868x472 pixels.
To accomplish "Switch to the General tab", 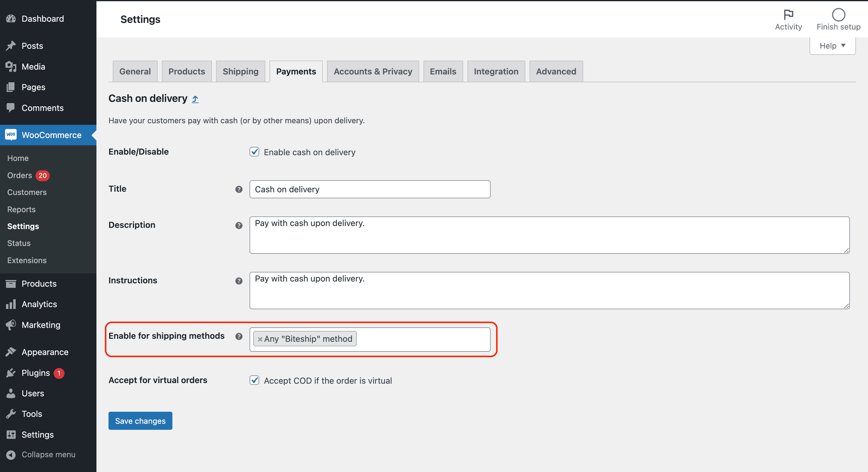I will click(135, 71).
